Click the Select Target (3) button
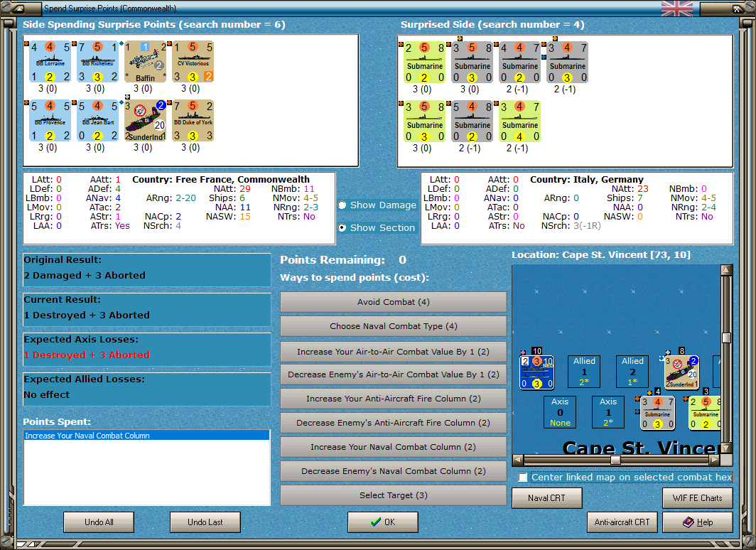 [394, 495]
